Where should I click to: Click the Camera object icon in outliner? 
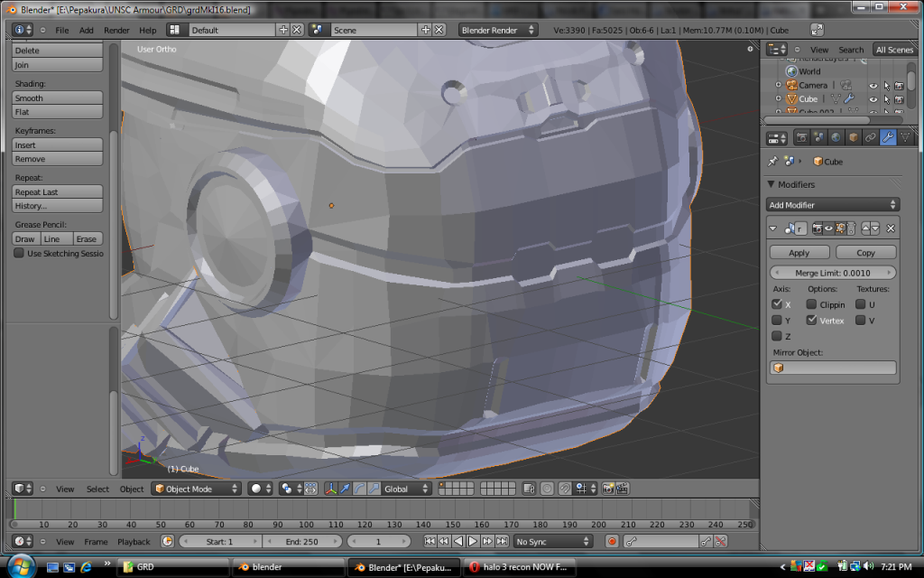click(x=791, y=85)
